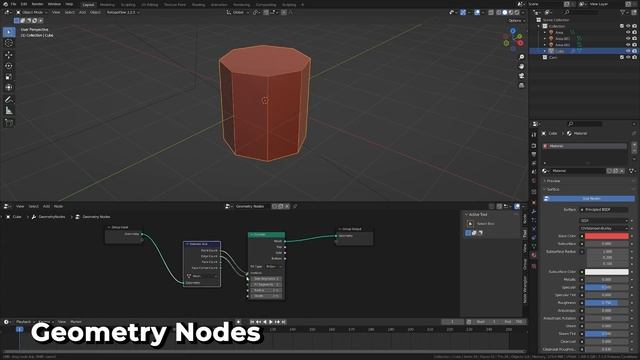This screenshot has height=360, width=640.
Task: Switch perspective/orthographic grid icon
Action: pyautogui.click(x=521, y=85)
